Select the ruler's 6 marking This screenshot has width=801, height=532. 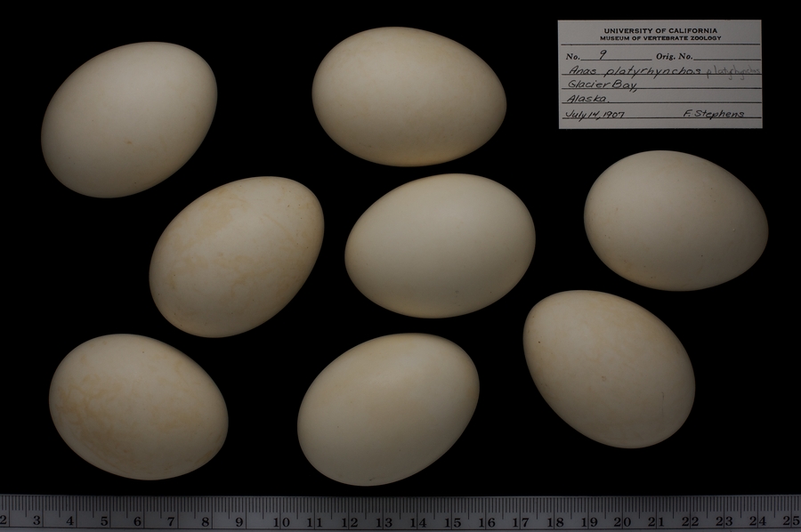pyautogui.click(x=138, y=521)
